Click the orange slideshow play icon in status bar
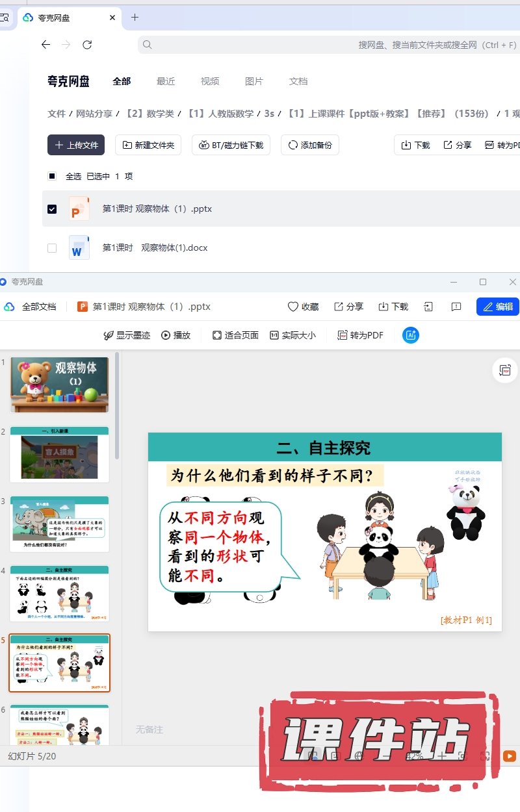520x812 pixels. tap(510, 756)
